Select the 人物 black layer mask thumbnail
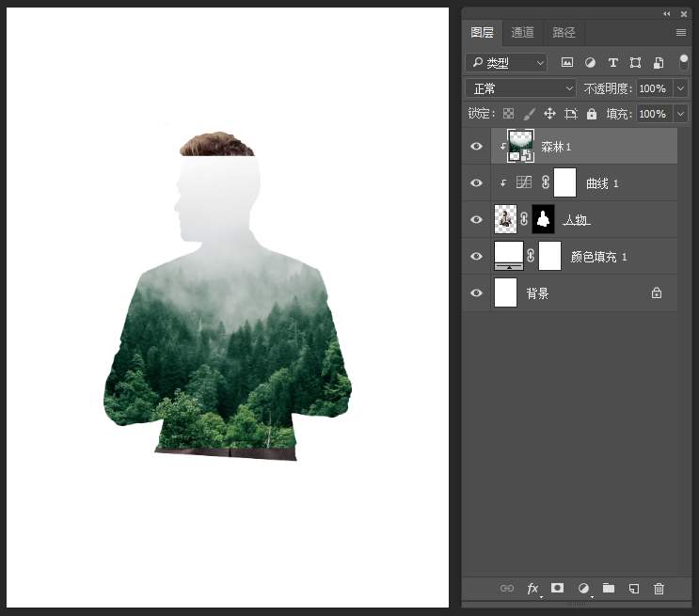 pyautogui.click(x=544, y=219)
